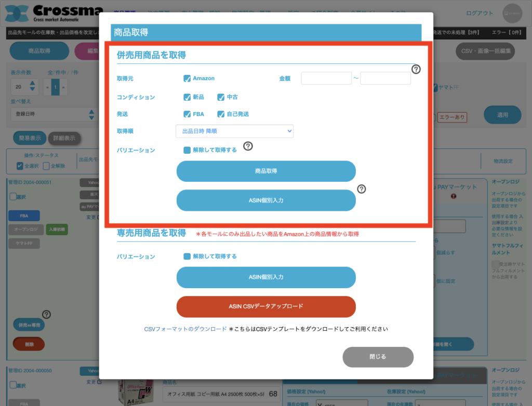The height and width of the screenshot is (406, 532).
Task: Click the user account icon top right
Action: [512, 12]
